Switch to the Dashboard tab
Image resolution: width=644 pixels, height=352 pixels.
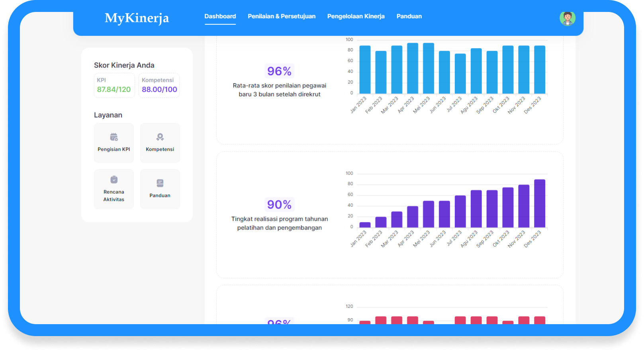220,16
